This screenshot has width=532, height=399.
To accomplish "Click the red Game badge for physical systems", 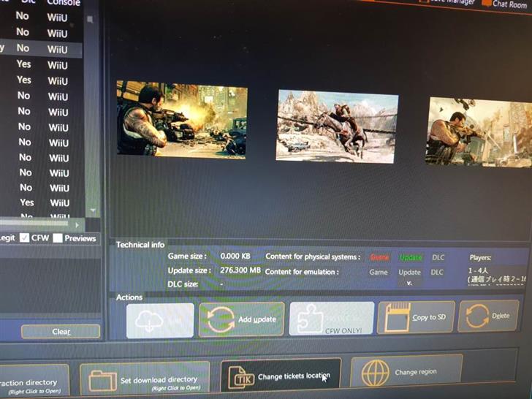I will coord(379,257).
